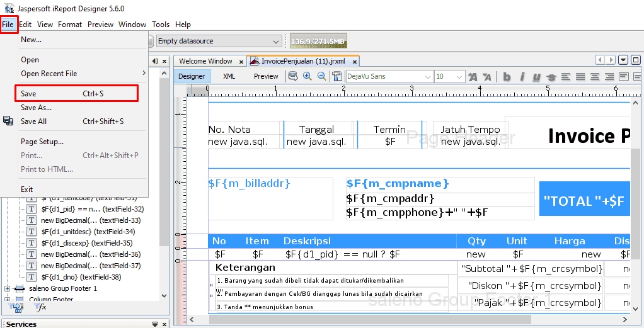Open the Window menu
The height and width of the screenshot is (328, 644).
132,24
